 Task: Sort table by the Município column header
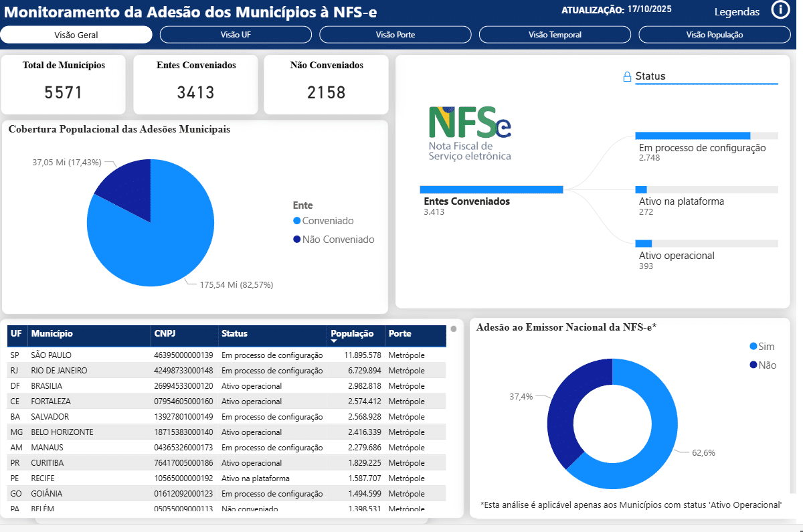(52, 334)
